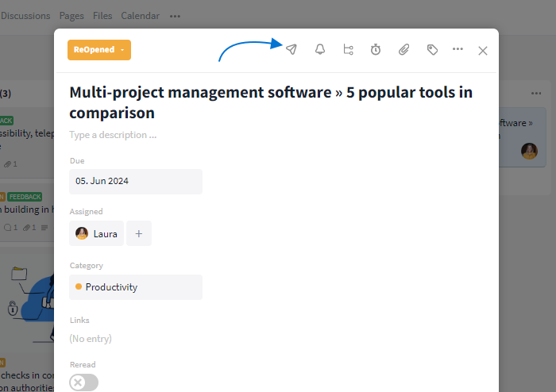
Task: Open the tag label icon
Action: tap(432, 49)
